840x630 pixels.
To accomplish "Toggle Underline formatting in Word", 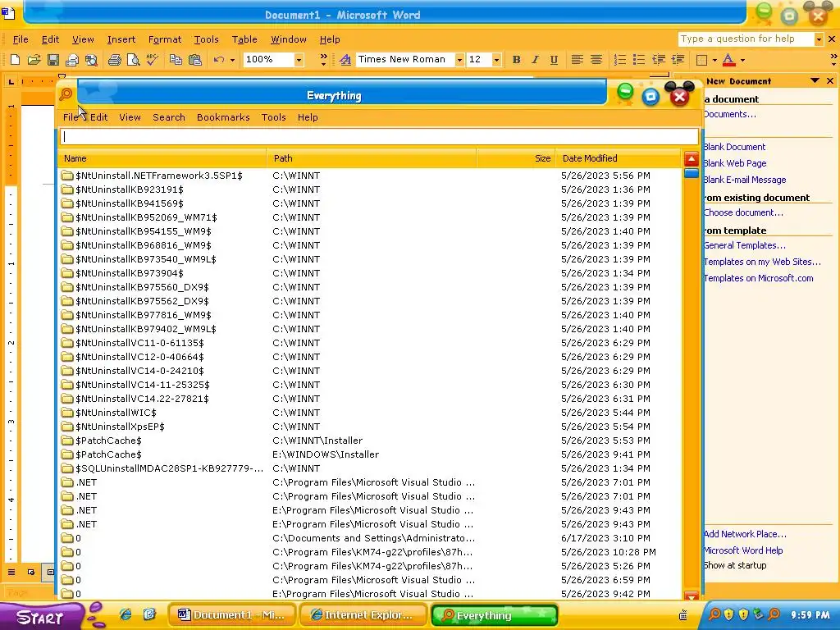I will pos(554,59).
